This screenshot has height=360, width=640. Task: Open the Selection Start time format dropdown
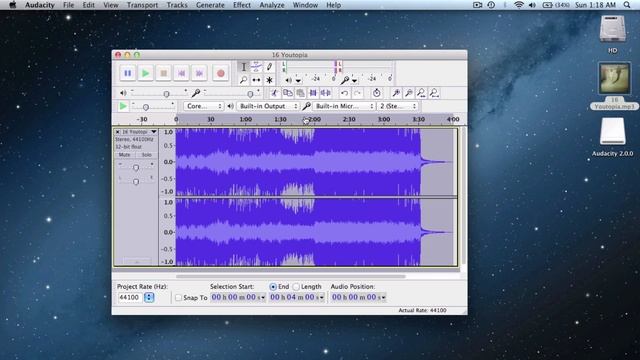pyautogui.click(x=262, y=298)
